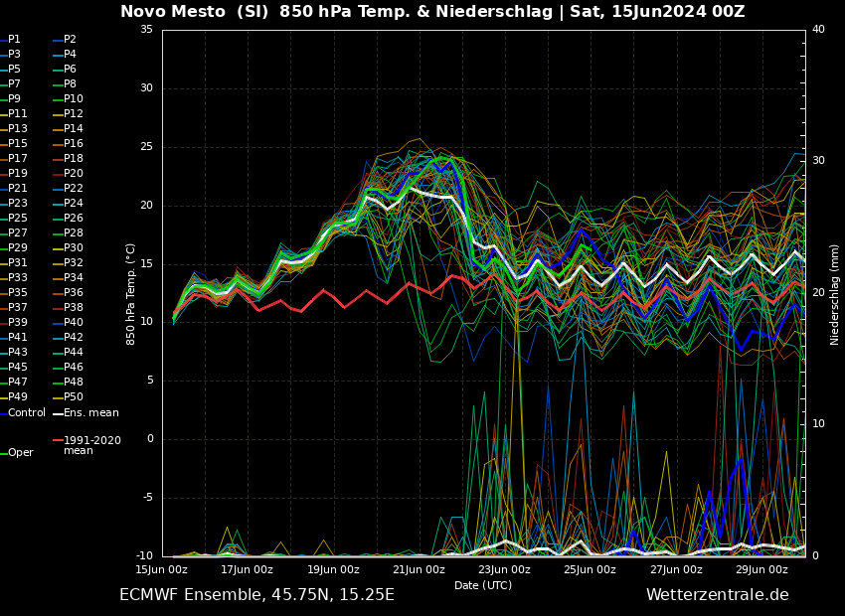Select the P40 legend entry
The image size is (845, 616).
(x=73, y=323)
